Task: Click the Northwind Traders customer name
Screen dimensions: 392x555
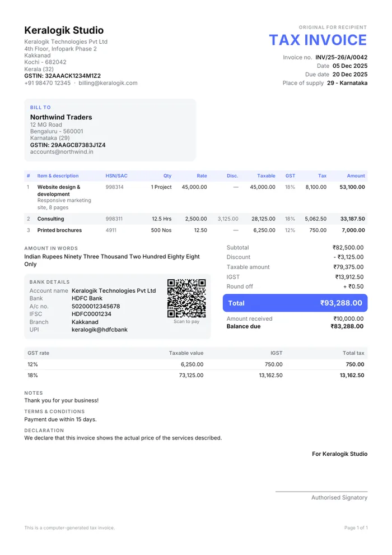Action: tap(61, 117)
